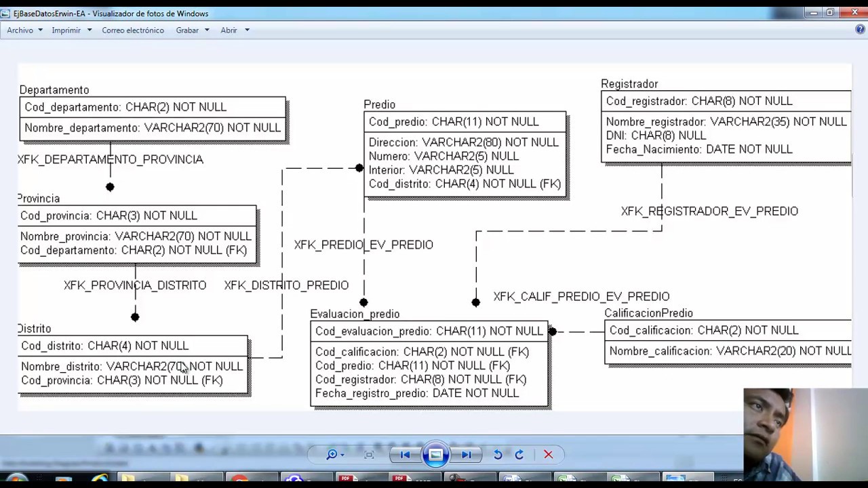This screenshot has width=868, height=488.
Task: Click the Correo electrónico button
Action: pos(133,30)
